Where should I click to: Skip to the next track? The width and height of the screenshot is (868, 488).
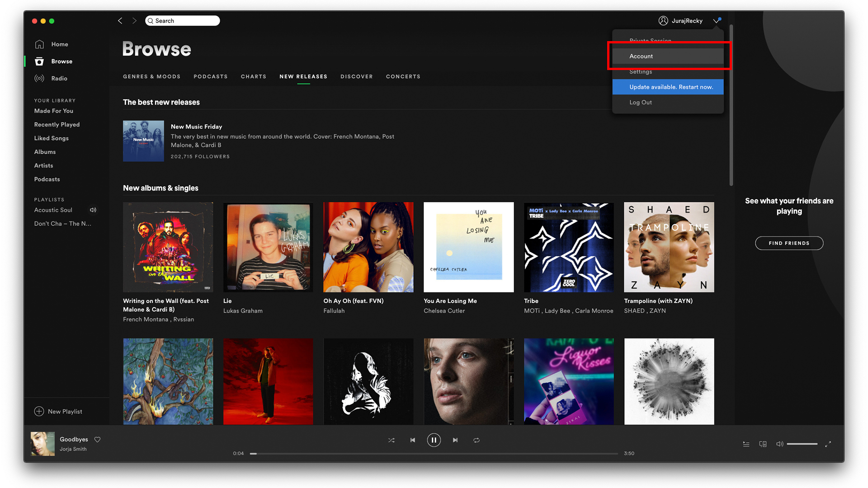click(455, 440)
